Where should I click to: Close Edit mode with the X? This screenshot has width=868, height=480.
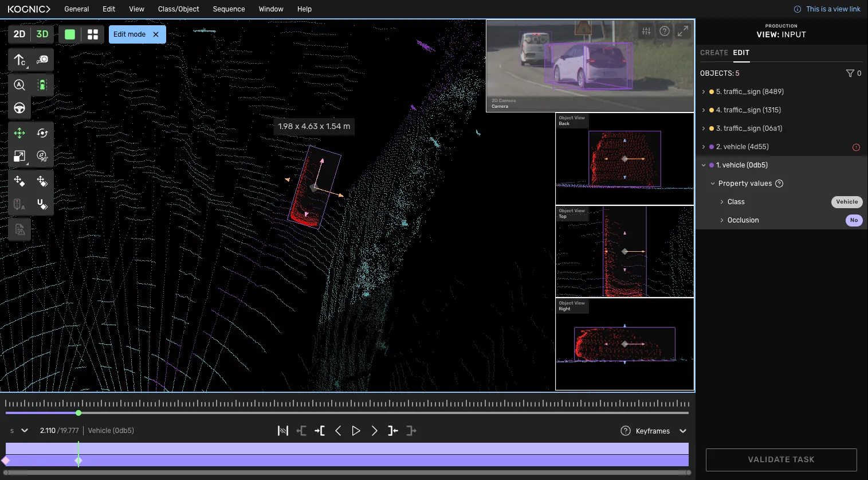(156, 34)
